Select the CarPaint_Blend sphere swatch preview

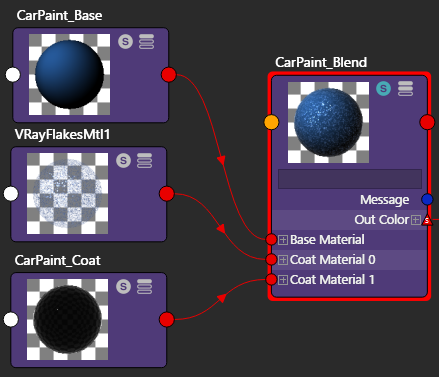tap(328, 122)
